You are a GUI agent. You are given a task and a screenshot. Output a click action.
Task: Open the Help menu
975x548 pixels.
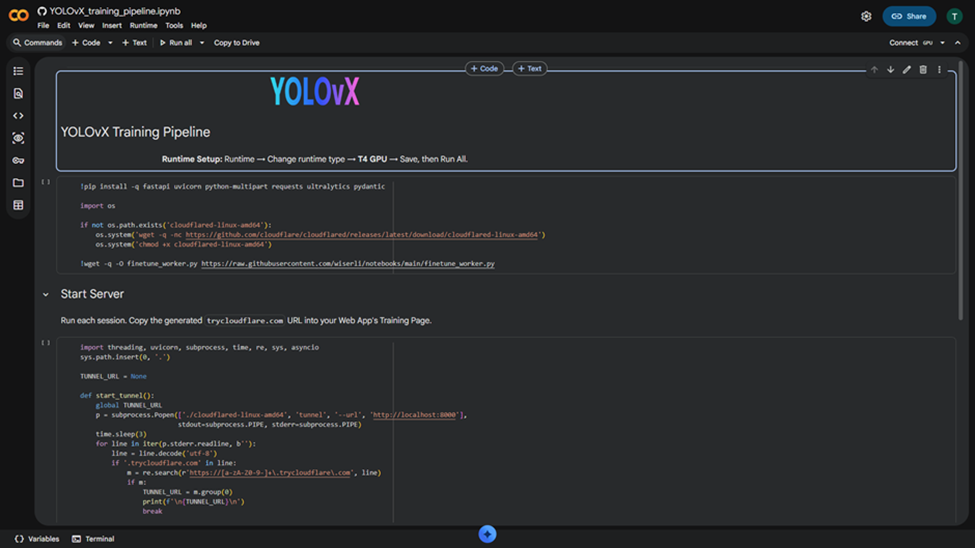[198, 26]
